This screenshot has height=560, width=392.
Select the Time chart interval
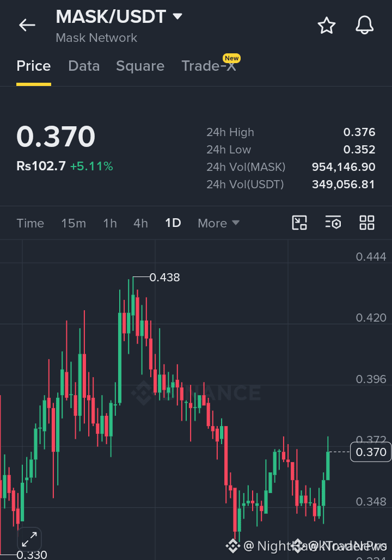click(x=30, y=223)
